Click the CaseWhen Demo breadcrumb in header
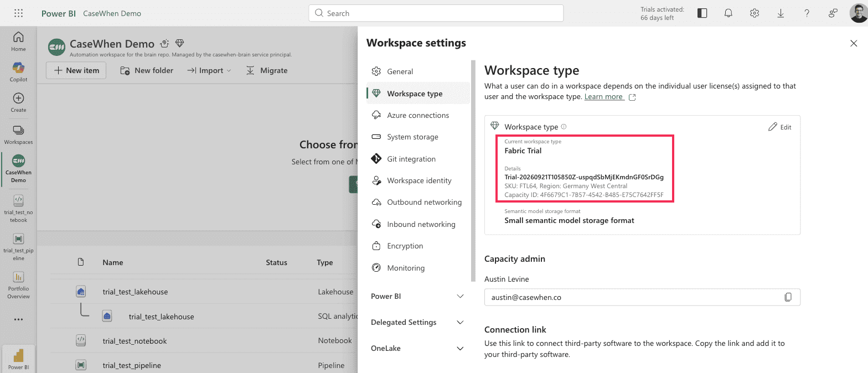This screenshot has width=868, height=373. pos(112,13)
